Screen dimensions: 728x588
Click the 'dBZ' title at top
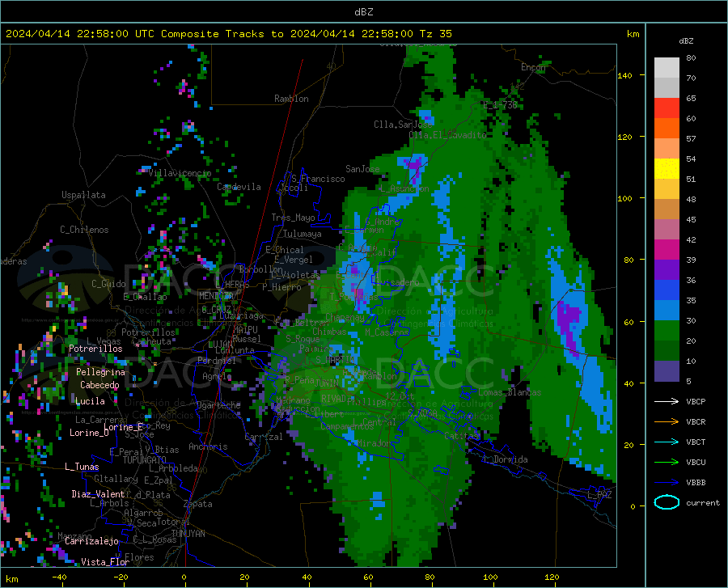(363, 12)
